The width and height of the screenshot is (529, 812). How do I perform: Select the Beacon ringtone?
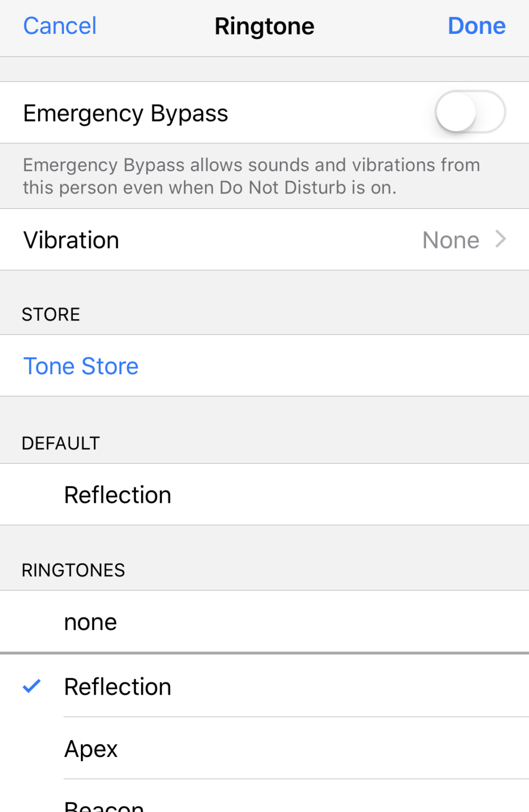[105, 804]
